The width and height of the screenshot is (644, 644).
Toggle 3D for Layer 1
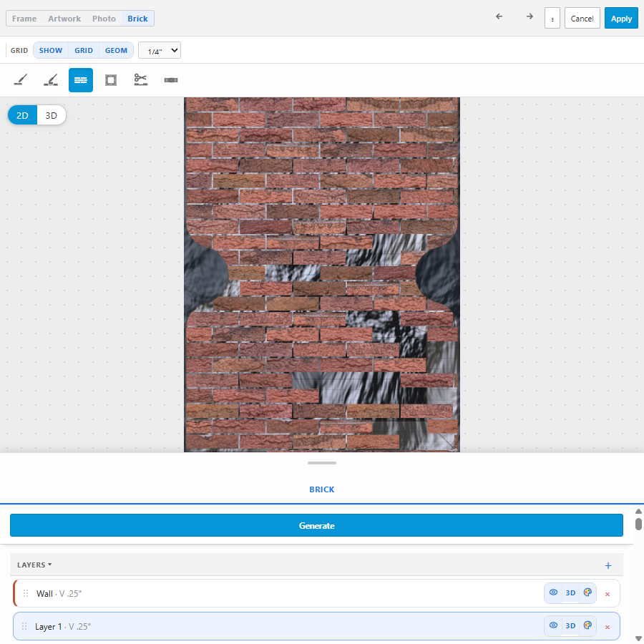(x=570, y=625)
